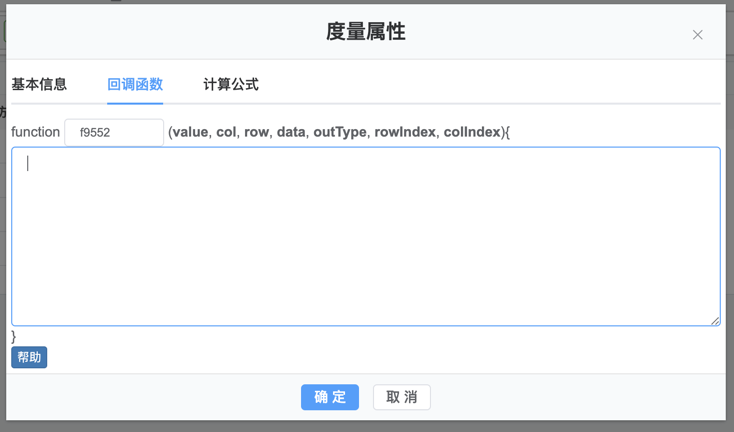Viewport: 734px width, 432px height.
Task: Click the text area resize handle
Action: click(x=714, y=320)
